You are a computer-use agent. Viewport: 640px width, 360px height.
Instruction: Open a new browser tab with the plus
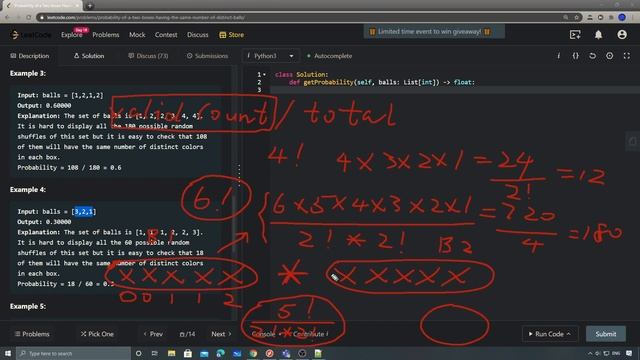(x=90, y=6)
